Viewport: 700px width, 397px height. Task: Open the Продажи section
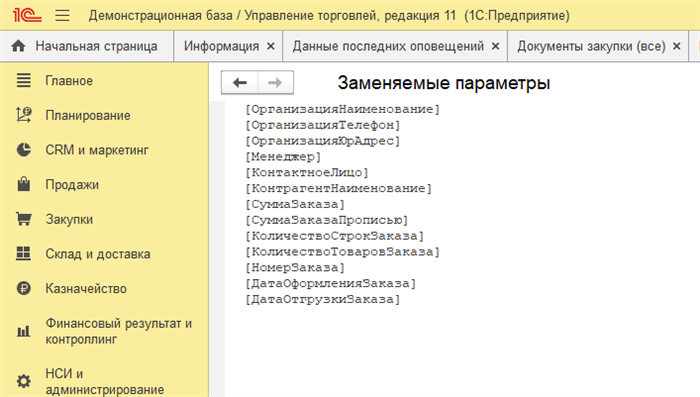[72, 185]
